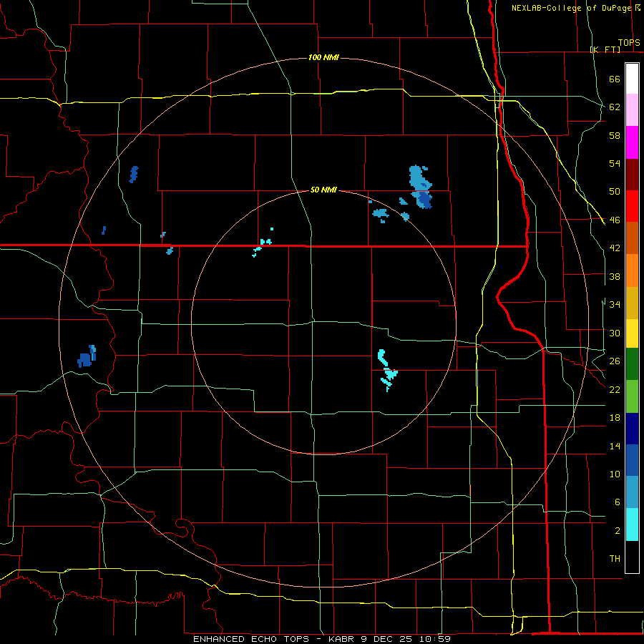
Task: Click the bright red 50 kft legend band
Action: 632,206
